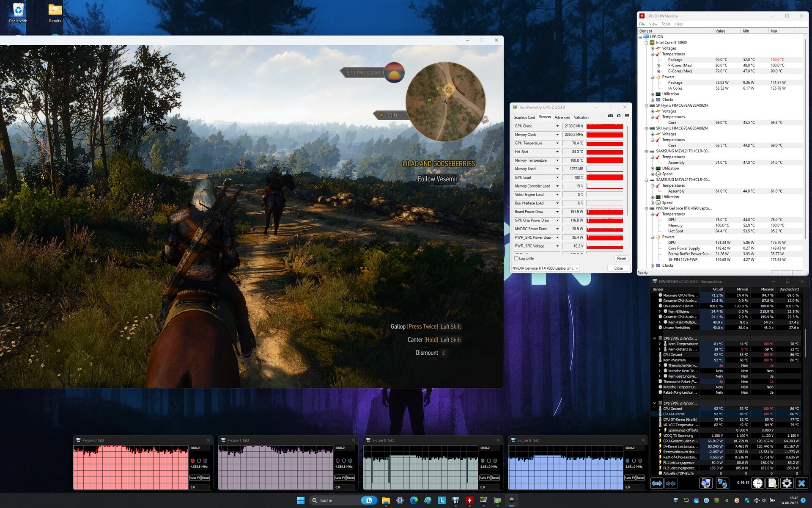Click GPU-Z refresh sensors icon
Screen dimensions: 812x508
pos(619,116)
